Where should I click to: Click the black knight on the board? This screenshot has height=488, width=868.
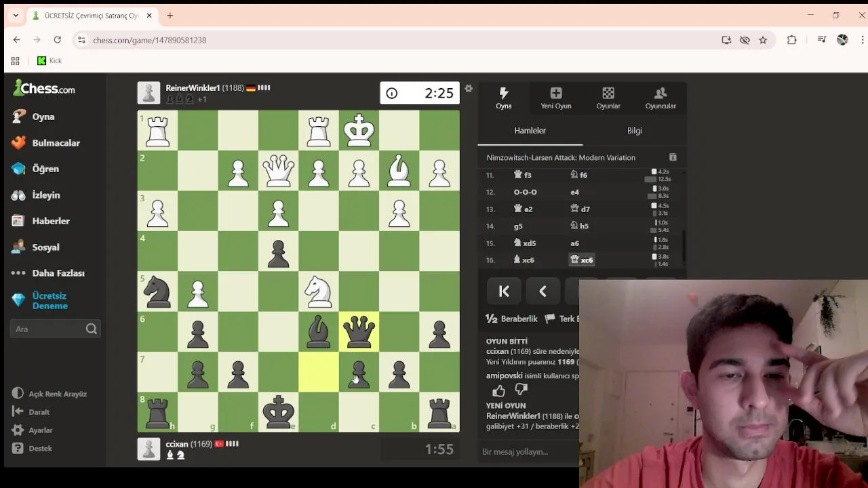pos(157,291)
